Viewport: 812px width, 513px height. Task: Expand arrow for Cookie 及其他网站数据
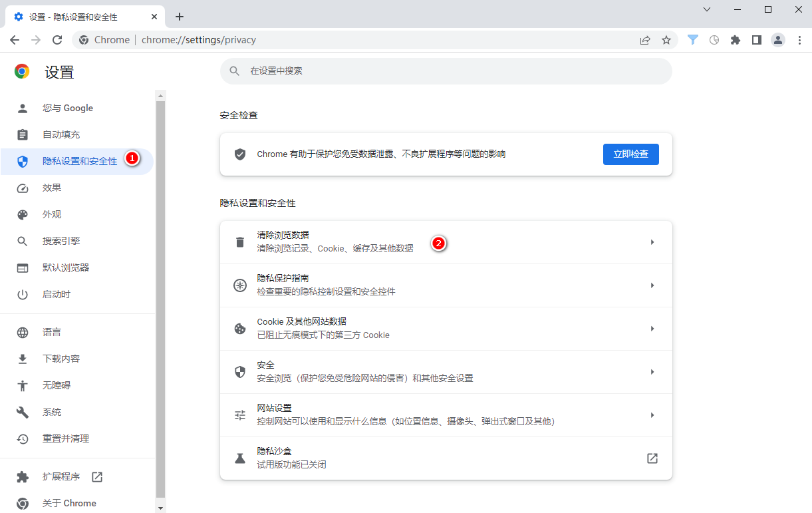pos(652,329)
